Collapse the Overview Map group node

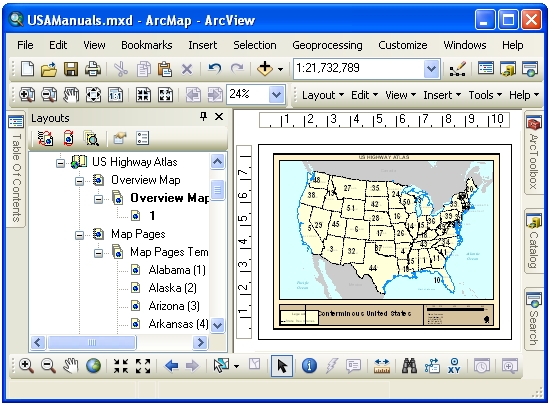click(79, 181)
